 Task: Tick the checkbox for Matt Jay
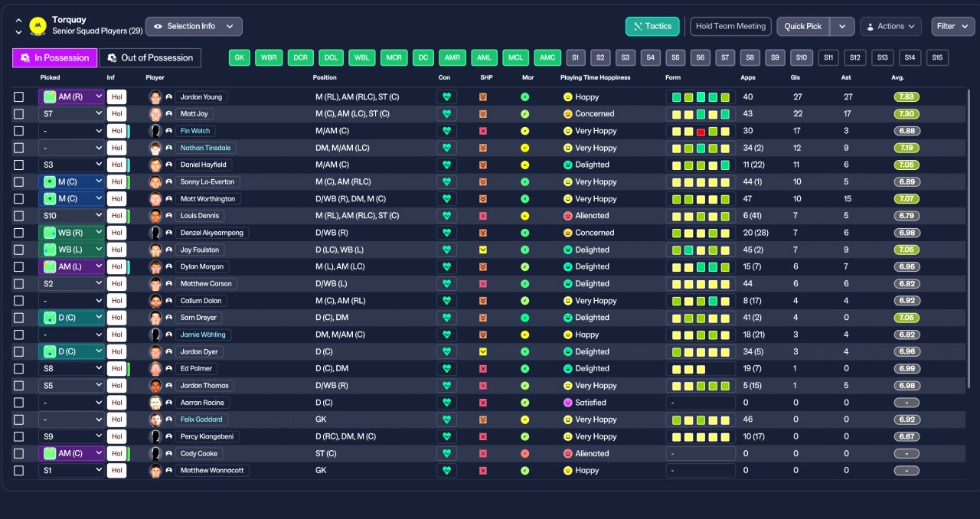[18, 114]
